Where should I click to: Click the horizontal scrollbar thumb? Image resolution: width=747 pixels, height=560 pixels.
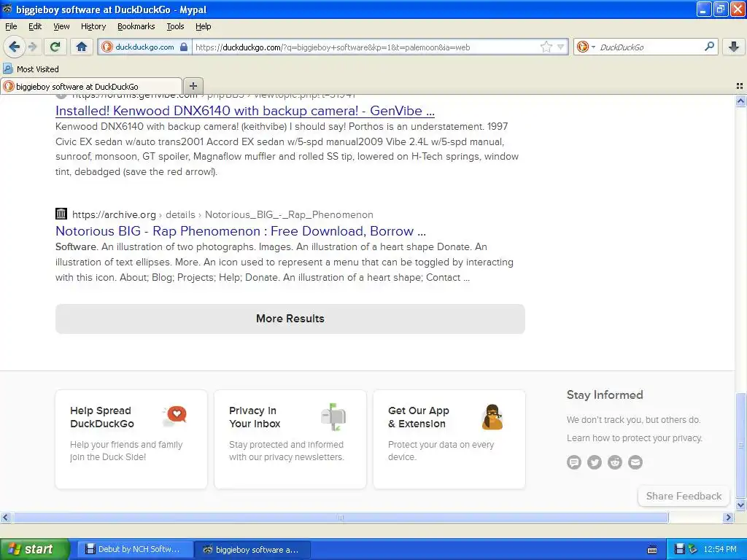[341, 517]
